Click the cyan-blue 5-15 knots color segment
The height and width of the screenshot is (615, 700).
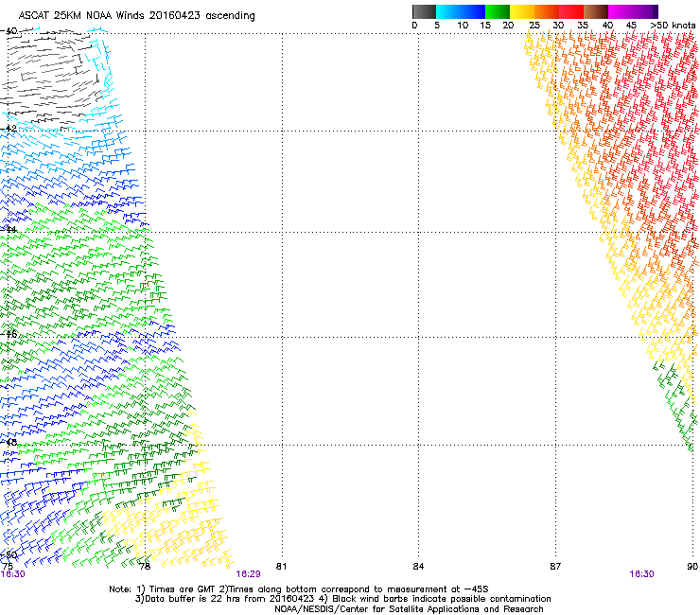[x=461, y=11]
